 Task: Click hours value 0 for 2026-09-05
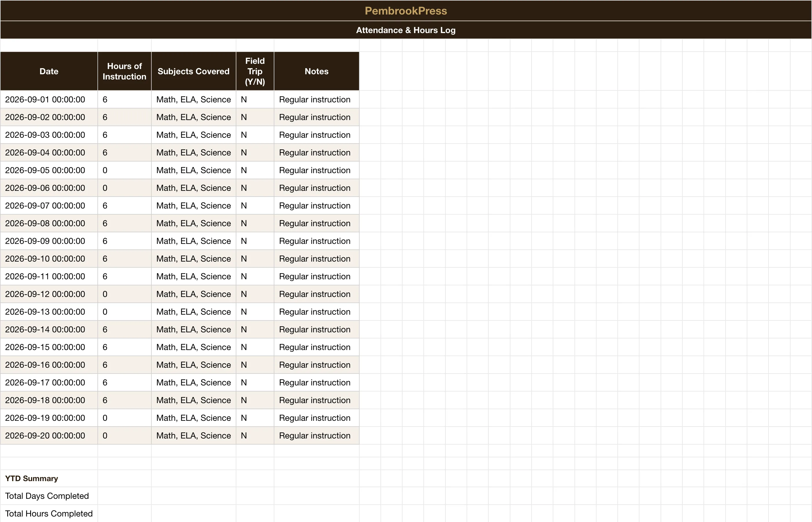click(x=124, y=170)
